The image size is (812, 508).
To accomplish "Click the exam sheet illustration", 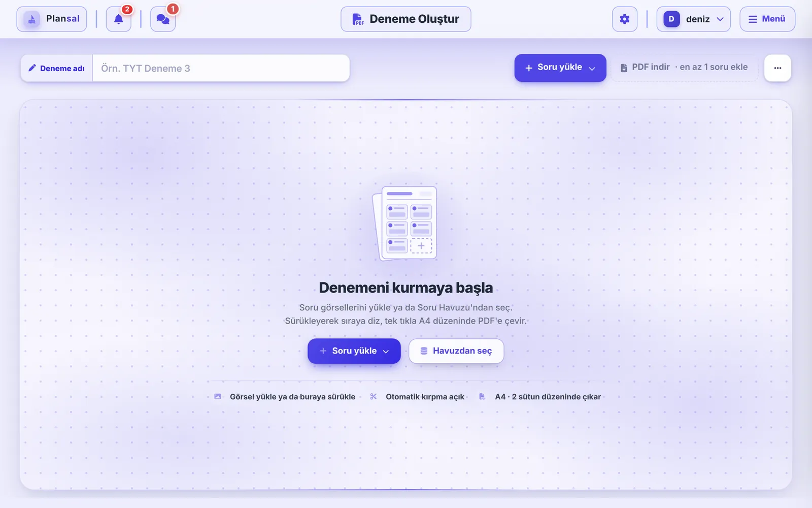I will (x=405, y=223).
